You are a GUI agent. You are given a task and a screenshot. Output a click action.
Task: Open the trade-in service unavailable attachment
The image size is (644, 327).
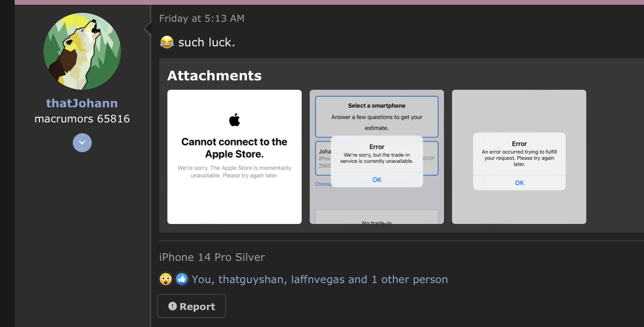pos(377,157)
